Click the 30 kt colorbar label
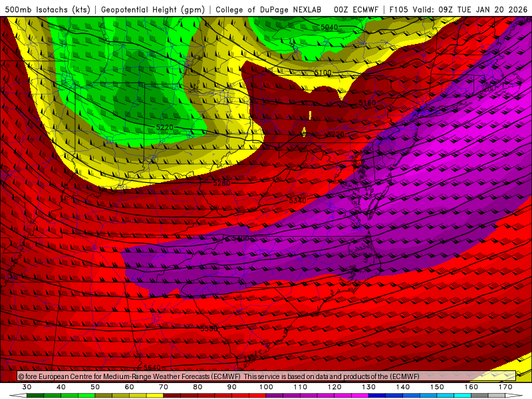 (27, 387)
